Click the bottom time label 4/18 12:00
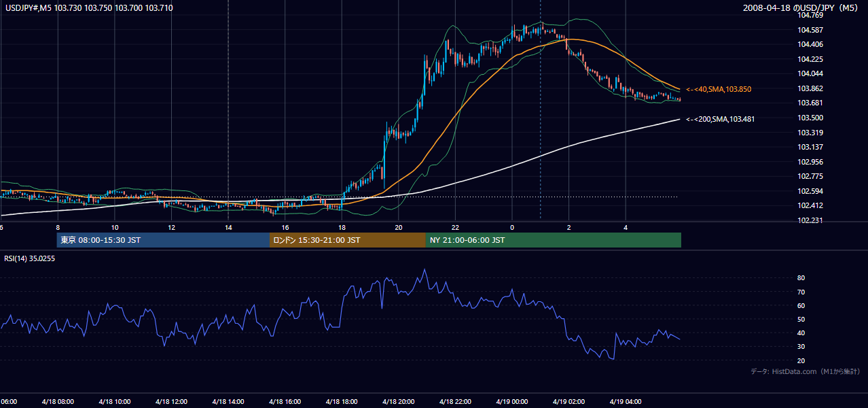Viewport: 868px width, 408px height. click(x=171, y=402)
